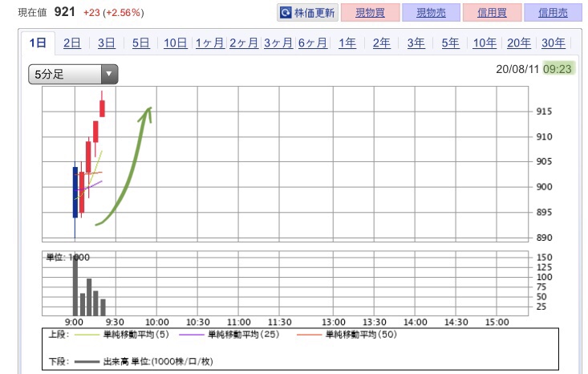Switch to the 5日 chart tab
Screen dimensions: 588x374
pyautogui.click(x=141, y=43)
